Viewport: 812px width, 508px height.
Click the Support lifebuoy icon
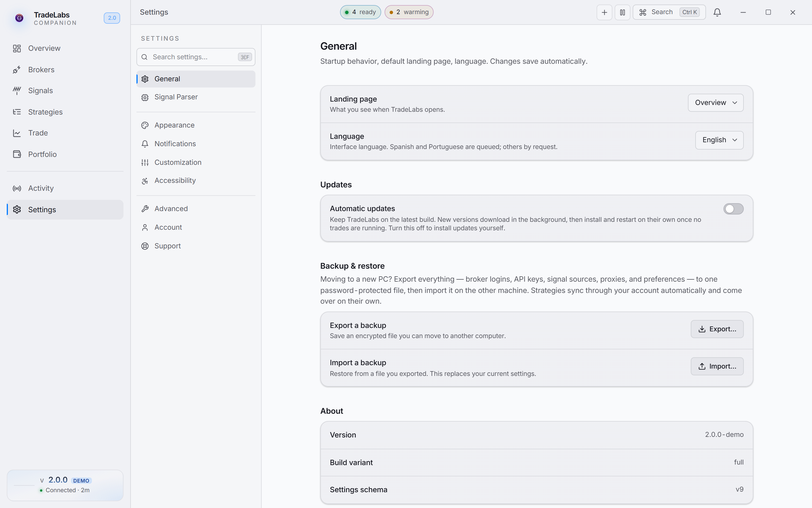tap(145, 246)
